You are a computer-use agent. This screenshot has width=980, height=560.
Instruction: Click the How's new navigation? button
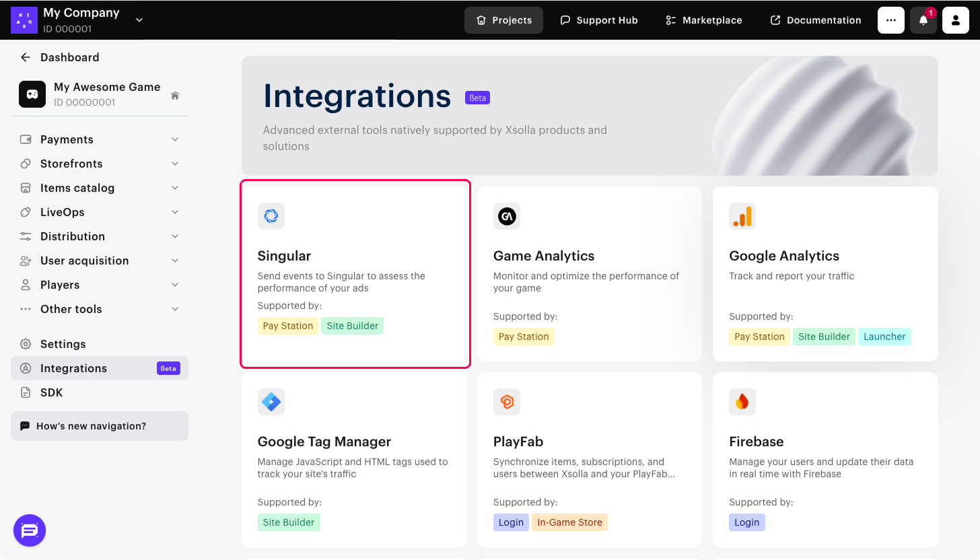(100, 426)
